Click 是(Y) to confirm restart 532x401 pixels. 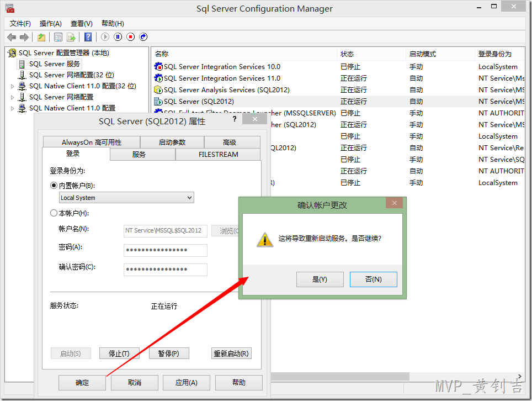320,279
